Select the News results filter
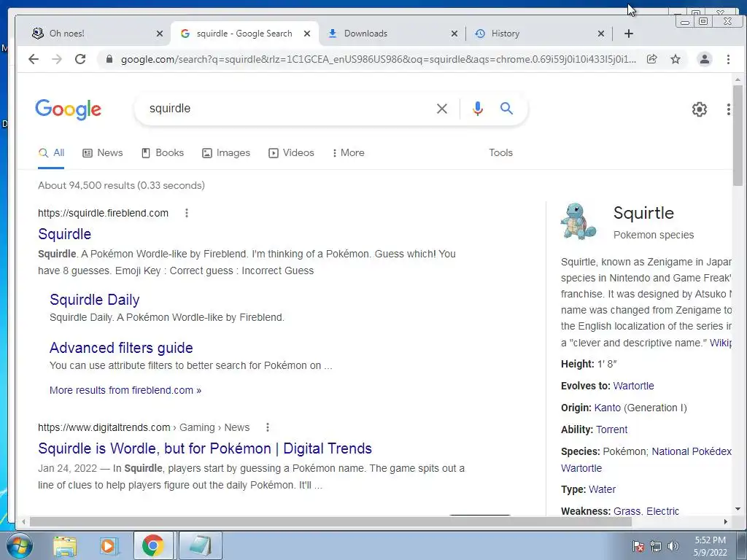Screen dimensions: 747x560 pyautogui.click(x=103, y=153)
